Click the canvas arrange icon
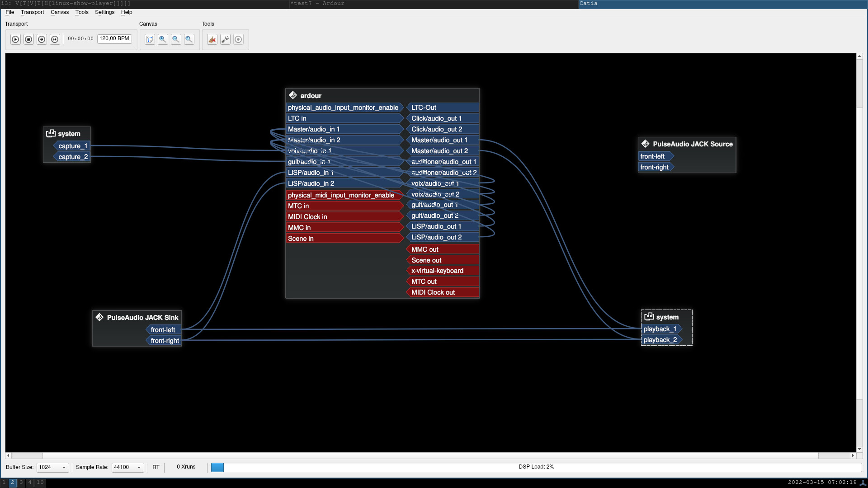Screen dimensions: 868x488 (x=150, y=39)
